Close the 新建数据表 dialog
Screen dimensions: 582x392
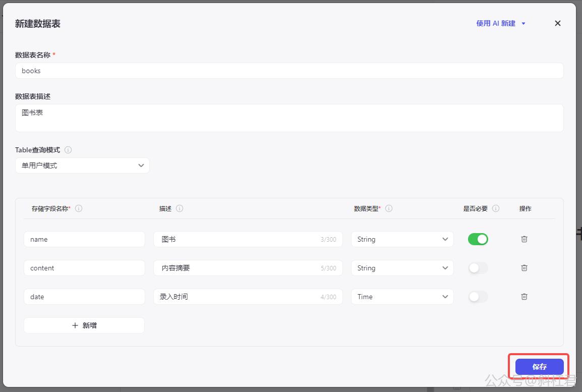pyautogui.click(x=557, y=23)
